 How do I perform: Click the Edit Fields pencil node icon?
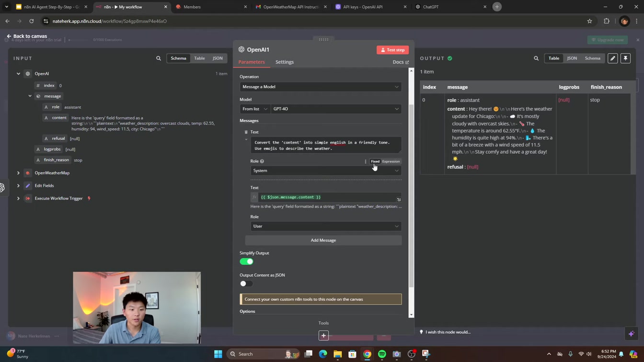28,186
